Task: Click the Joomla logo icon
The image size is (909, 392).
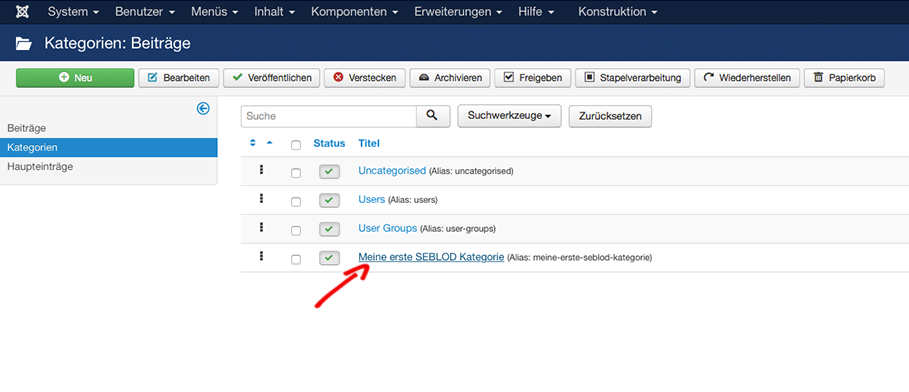Action: click(23, 12)
